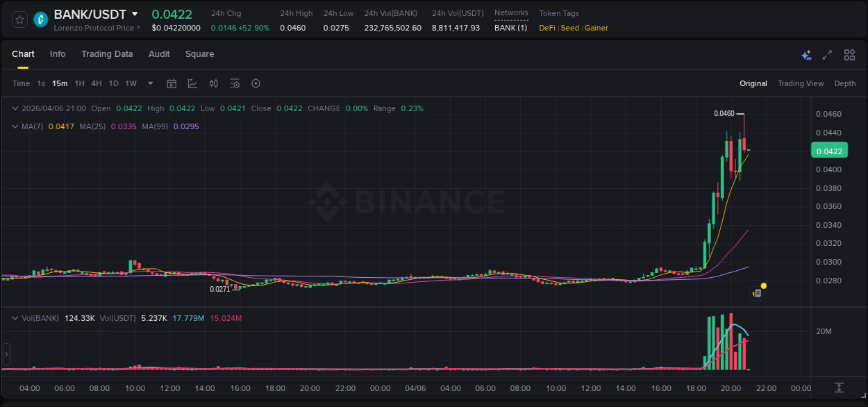
Task: Select the 4H interval
Action: (x=96, y=83)
